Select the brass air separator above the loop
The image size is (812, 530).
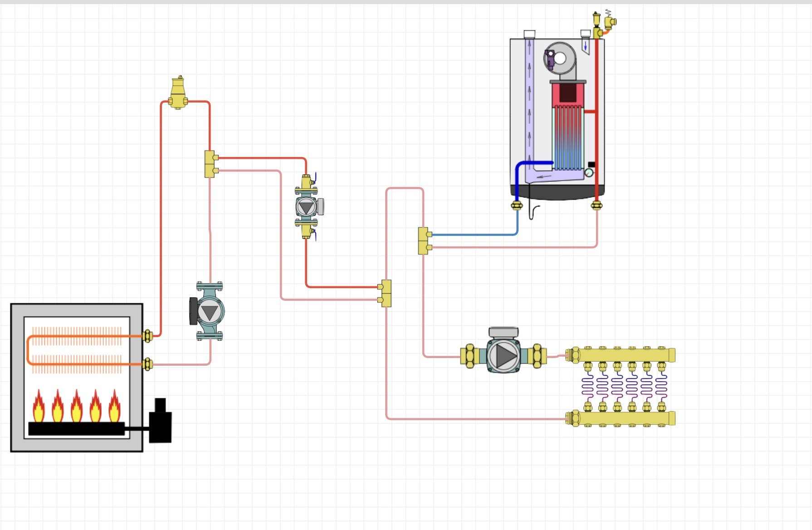[178, 93]
